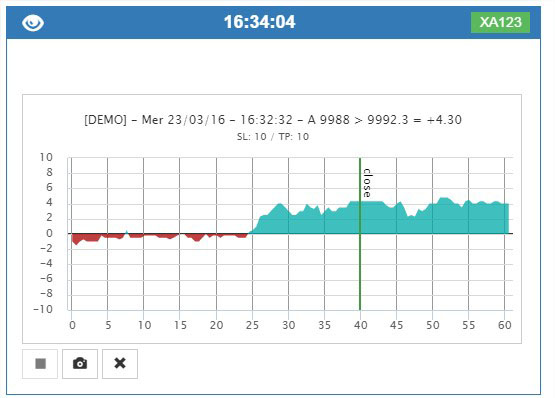The width and height of the screenshot is (555, 398).
Task: Click the rotated 'close' label text
Action: pos(367,183)
